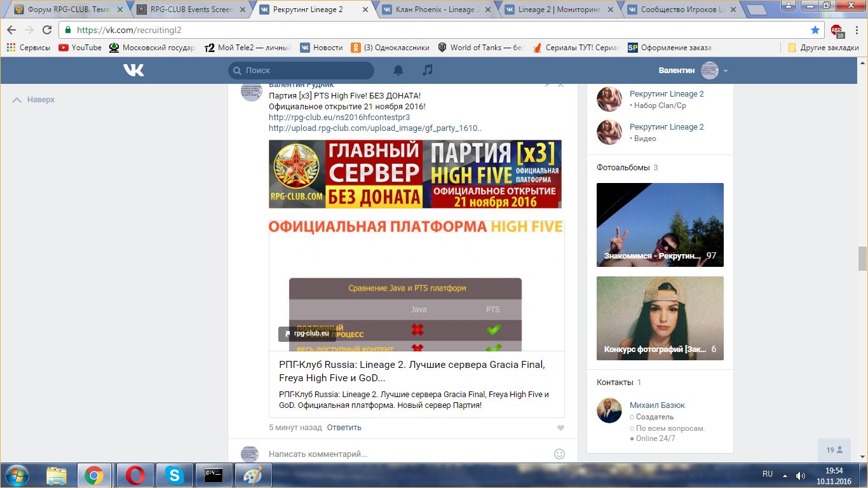868x488 pixels.
Task: Show hidden system tray icons
Action: point(786,475)
